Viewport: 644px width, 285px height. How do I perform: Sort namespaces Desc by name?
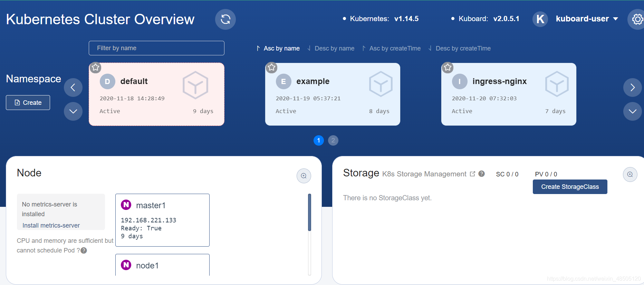click(x=331, y=48)
